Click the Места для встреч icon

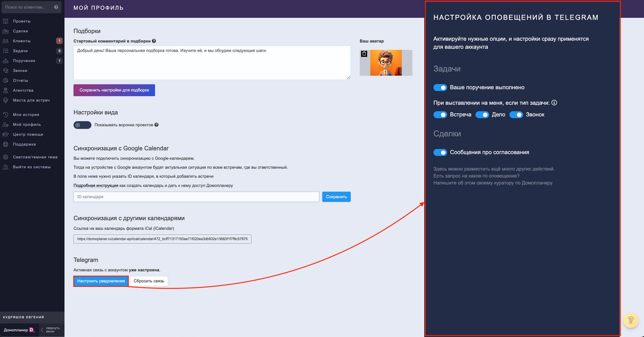pos(5,100)
